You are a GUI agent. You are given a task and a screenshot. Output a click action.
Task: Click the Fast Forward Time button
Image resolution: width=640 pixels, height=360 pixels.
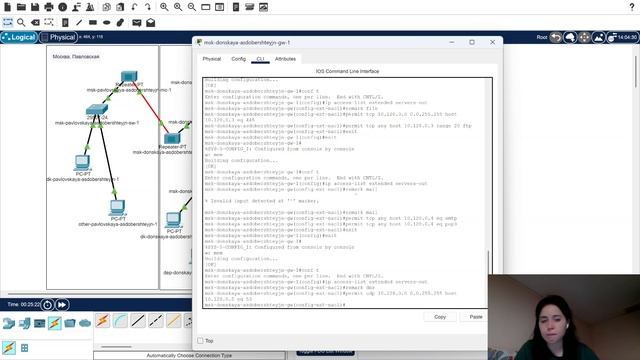pyautogui.click(x=62, y=304)
